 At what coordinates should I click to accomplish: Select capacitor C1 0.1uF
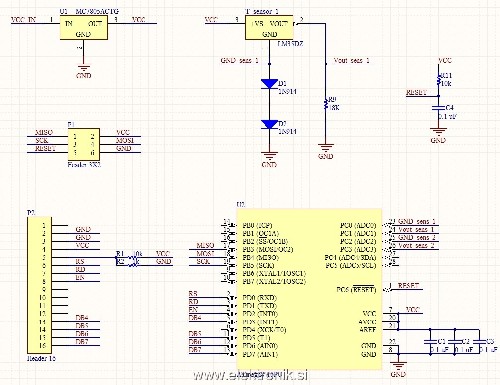pos(431,342)
